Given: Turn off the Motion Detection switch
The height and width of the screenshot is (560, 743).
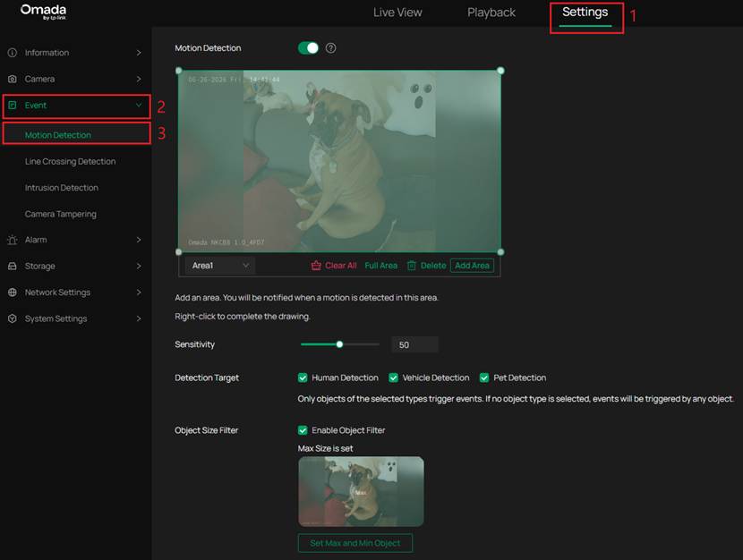Looking at the screenshot, I should pyautogui.click(x=308, y=47).
